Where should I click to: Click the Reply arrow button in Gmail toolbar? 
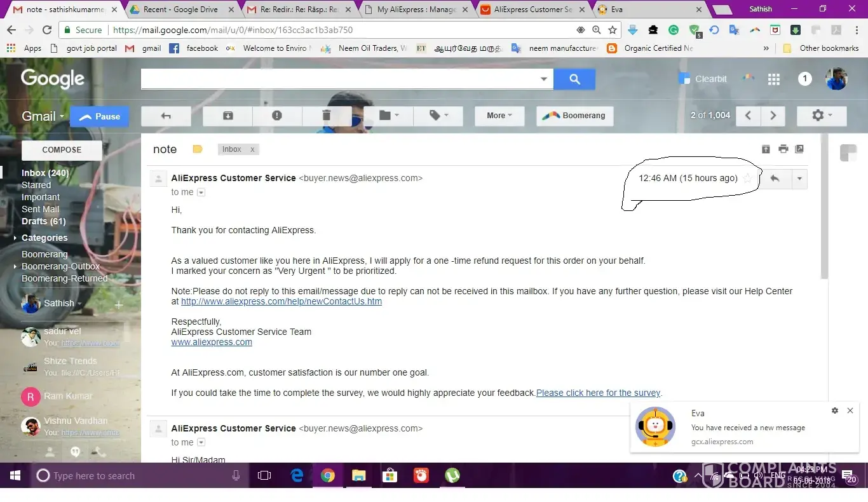pos(166,116)
